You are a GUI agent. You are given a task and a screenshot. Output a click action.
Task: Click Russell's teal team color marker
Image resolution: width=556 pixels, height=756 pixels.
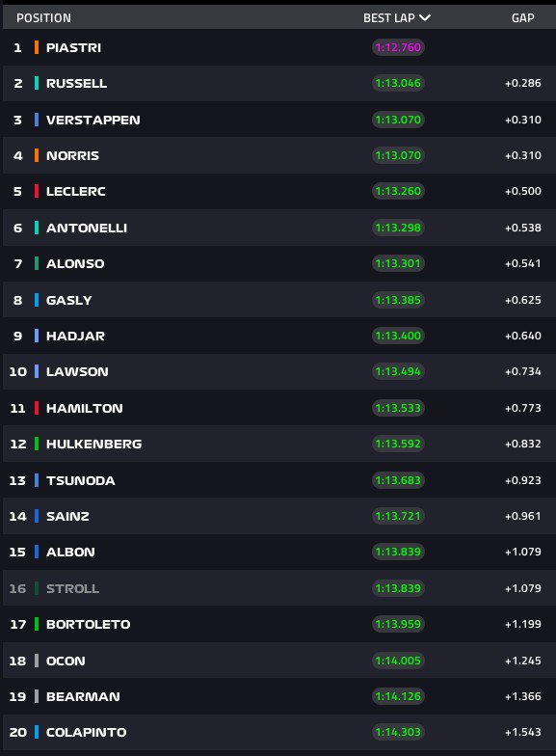coord(37,83)
